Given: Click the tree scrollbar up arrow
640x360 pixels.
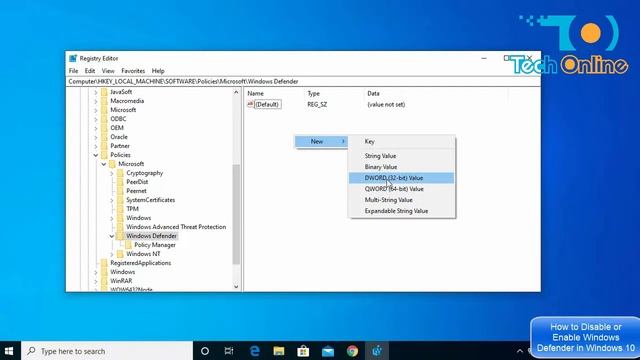Looking at the screenshot, I should click(x=236, y=93).
